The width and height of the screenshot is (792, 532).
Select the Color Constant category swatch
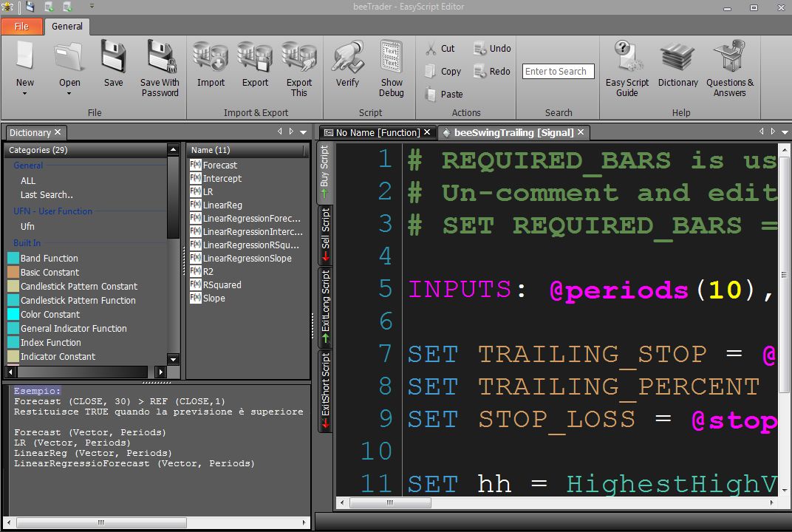[x=13, y=314]
